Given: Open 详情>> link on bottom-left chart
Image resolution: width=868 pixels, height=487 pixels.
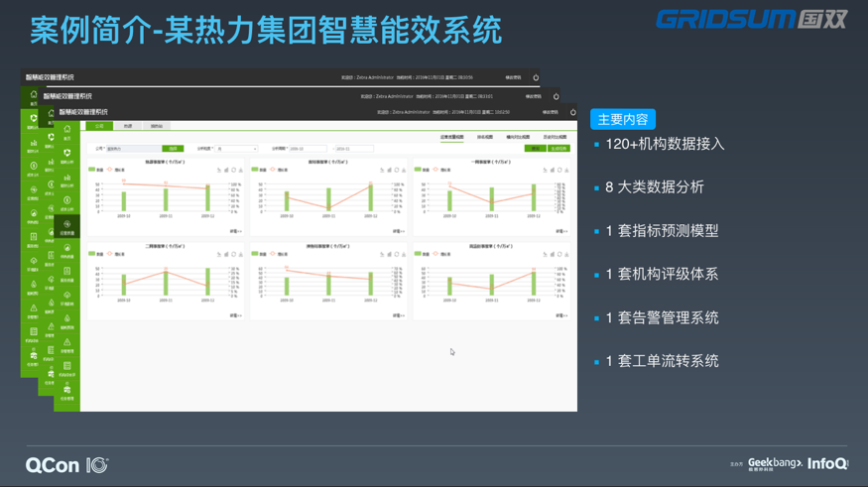Looking at the screenshot, I should (x=236, y=315).
